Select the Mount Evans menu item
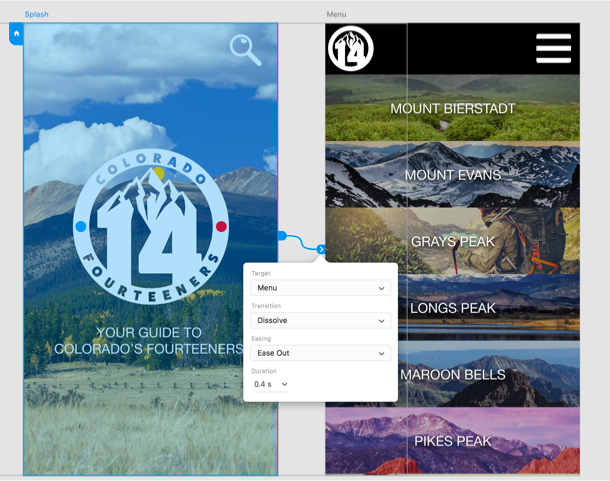Screen dimensions: 610x481 click(x=453, y=175)
